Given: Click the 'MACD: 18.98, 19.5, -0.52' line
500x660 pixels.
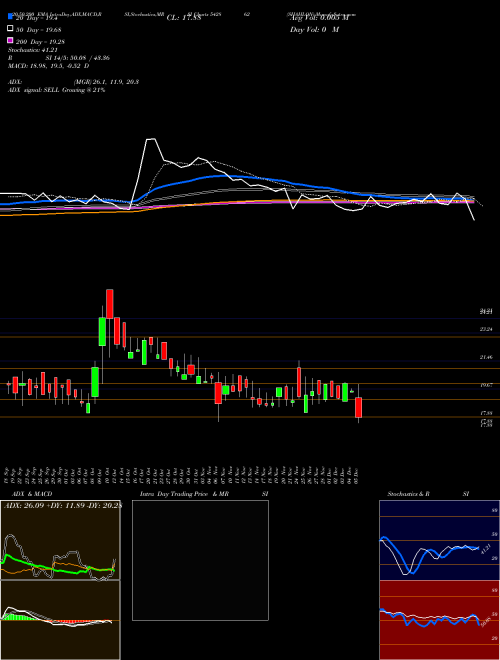Looking at the screenshot, I should pyautogui.click(x=48, y=66).
